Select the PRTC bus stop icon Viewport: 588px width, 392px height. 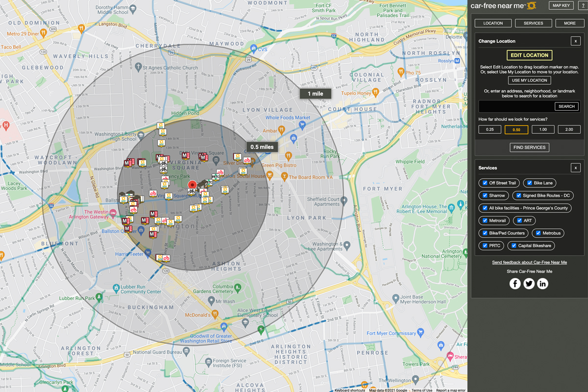(216, 176)
